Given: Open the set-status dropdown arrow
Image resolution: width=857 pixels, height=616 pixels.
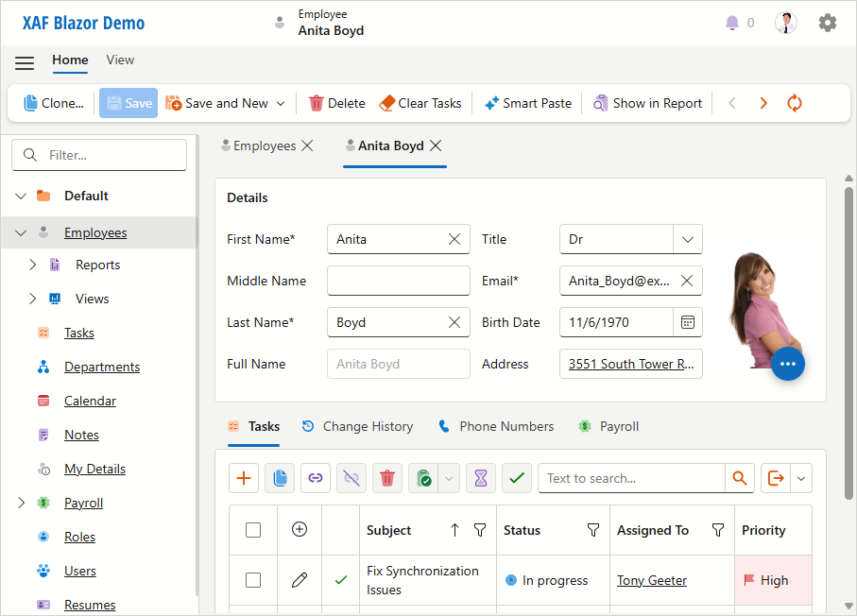Looking at the screenshot, I should (x=449, y=478).
